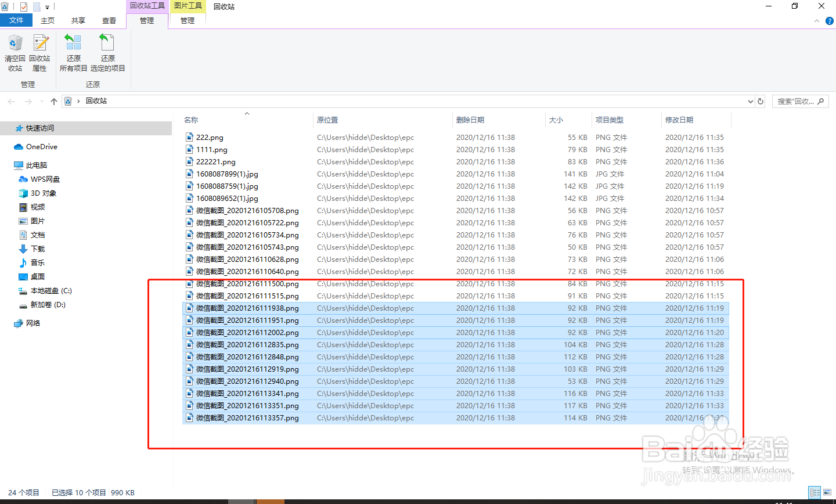Click the quick access properties checkmark icon
The height and width of the screenshot is (504, 836).
coord(24,7)
